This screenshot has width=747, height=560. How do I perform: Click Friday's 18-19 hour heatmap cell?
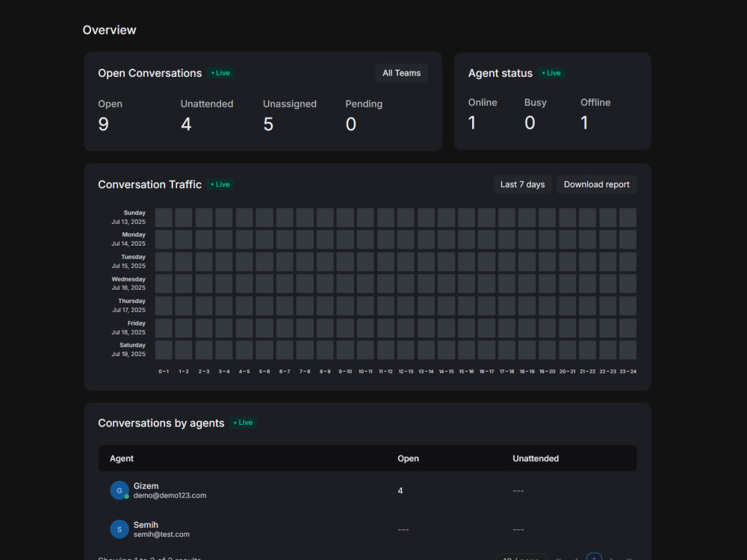(527, 328)
